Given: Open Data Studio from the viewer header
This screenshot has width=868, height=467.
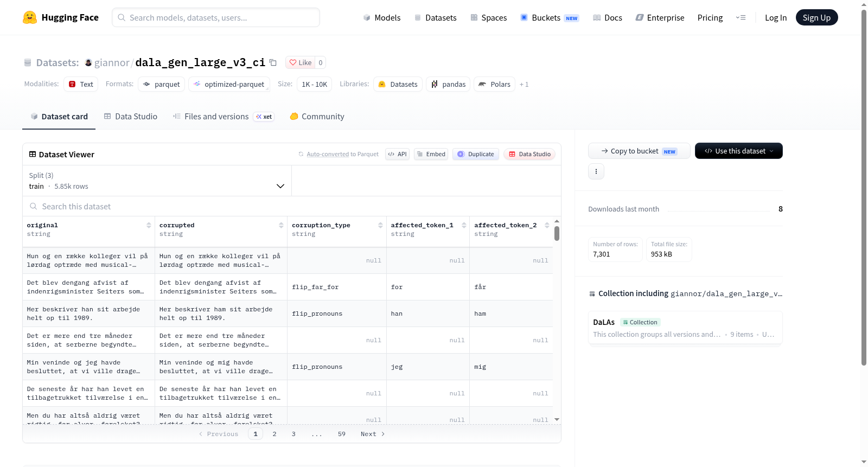Looking at the screenshot, I should click(529, 154).
